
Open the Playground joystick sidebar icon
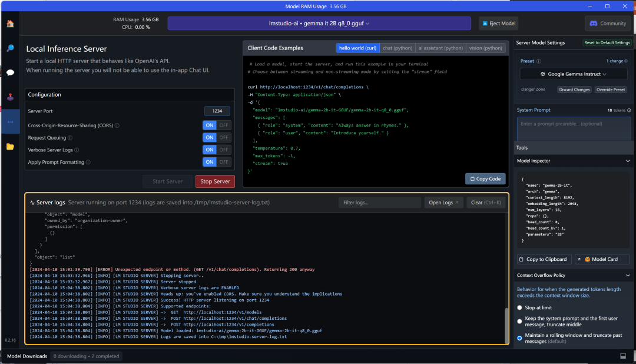(10, 97)
